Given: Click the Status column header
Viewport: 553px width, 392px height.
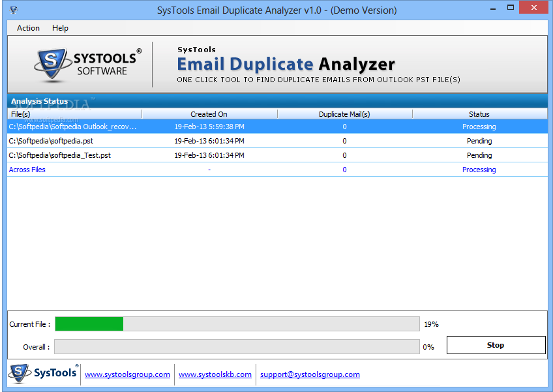Looking at the screenshot, I should pos(479,114).
